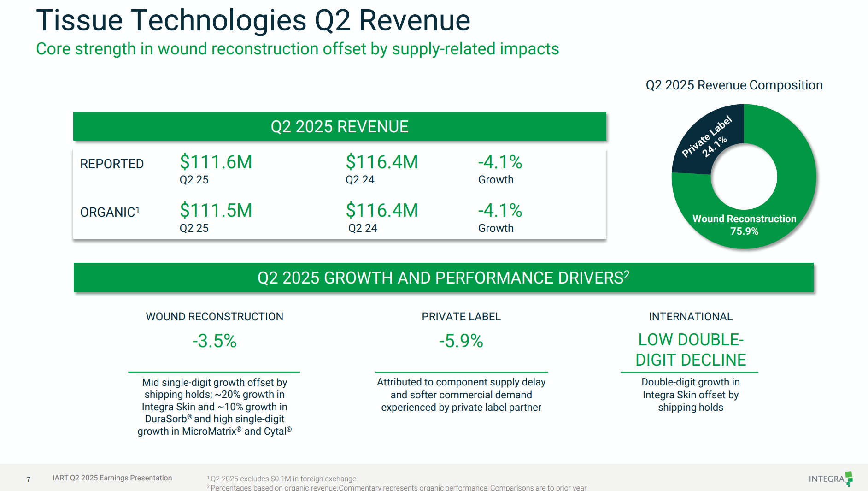Select the LOW DOUBLE-DIGIT DECLINE text

690,349
